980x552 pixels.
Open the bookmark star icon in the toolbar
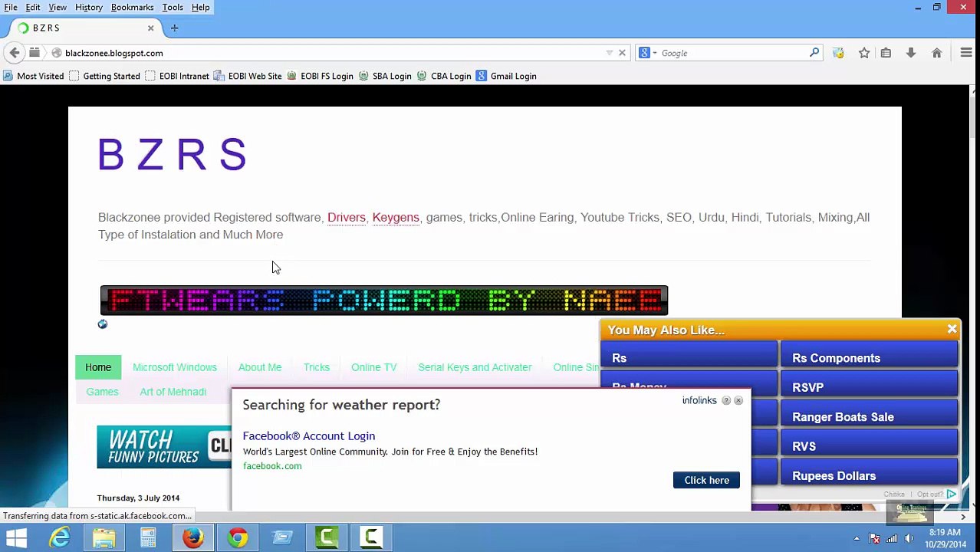coord(864,53)
